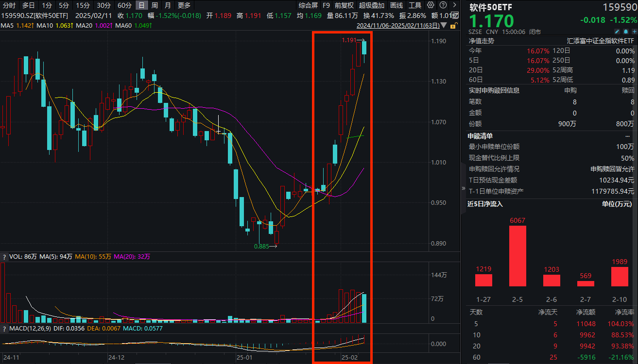
Task: Click the 汇添富中证全指软件ETF fund name link
Action: [x=601, y=41]
